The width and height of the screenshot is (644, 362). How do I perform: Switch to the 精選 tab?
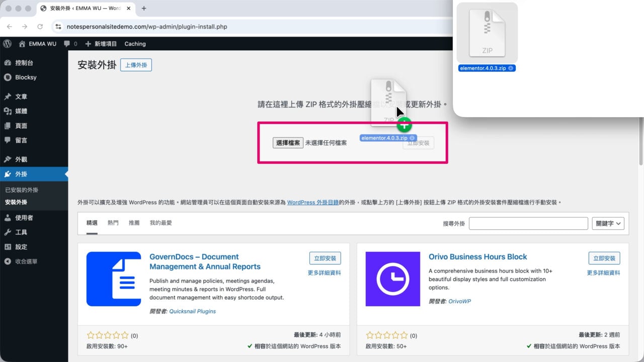click(92, 223)
